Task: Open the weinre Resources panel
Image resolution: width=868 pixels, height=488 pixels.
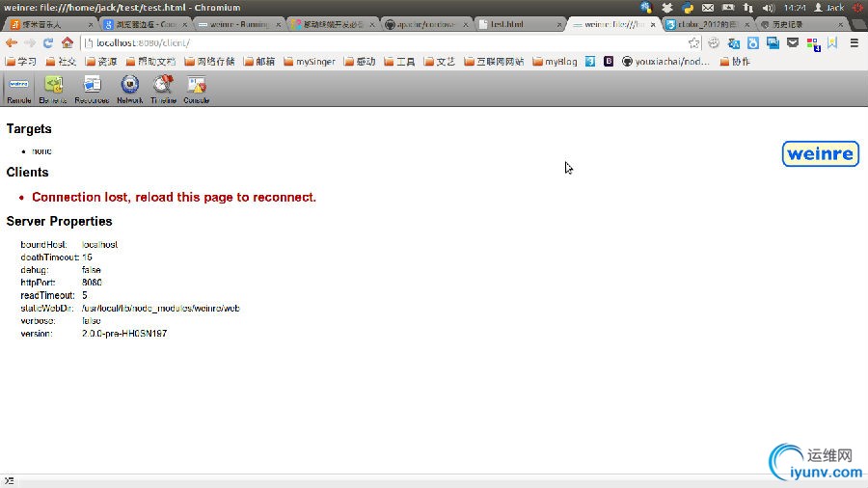Action: (x=92, y=90)
